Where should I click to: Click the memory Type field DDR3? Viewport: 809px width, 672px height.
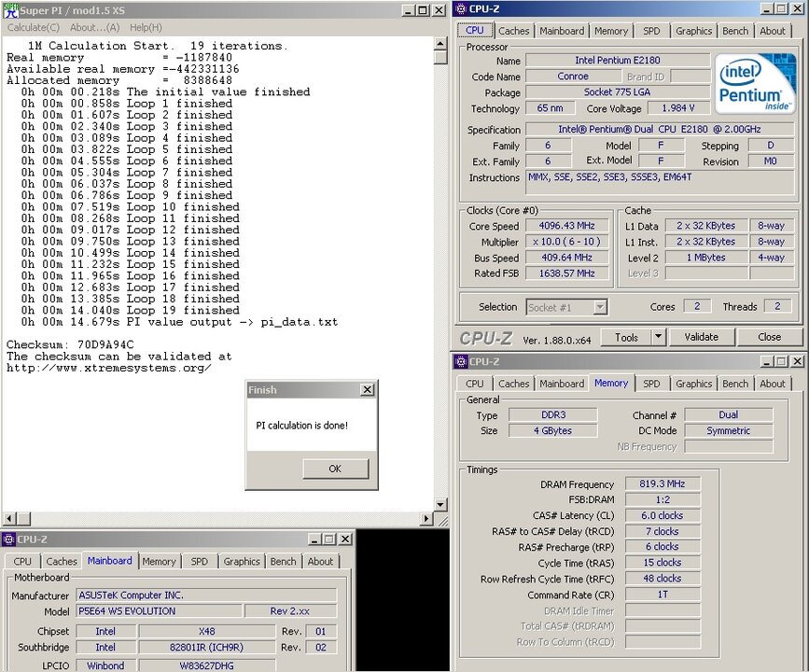tap(553, 415)
